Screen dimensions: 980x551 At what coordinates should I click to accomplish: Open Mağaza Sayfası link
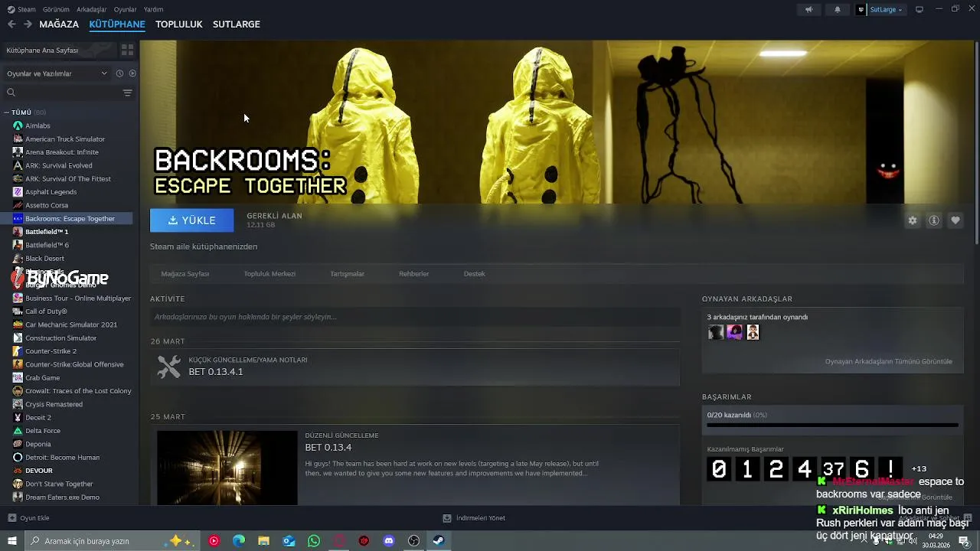[x=185, y=274]
